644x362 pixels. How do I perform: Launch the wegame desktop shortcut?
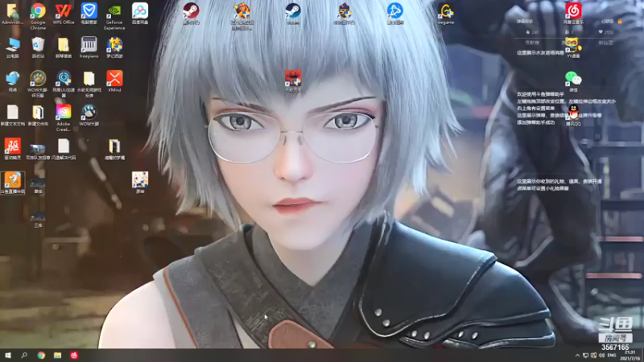click(x=446, y=14)
